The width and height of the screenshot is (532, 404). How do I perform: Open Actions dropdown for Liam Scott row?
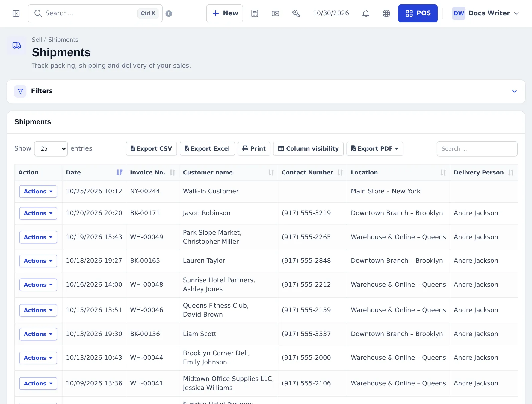pyautogui.click(x=38, y=334)
